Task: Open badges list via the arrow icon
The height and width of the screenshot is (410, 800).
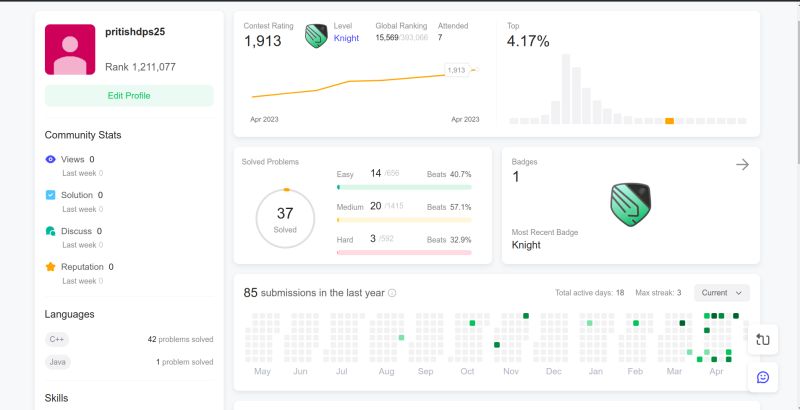Action: (742, 165)
